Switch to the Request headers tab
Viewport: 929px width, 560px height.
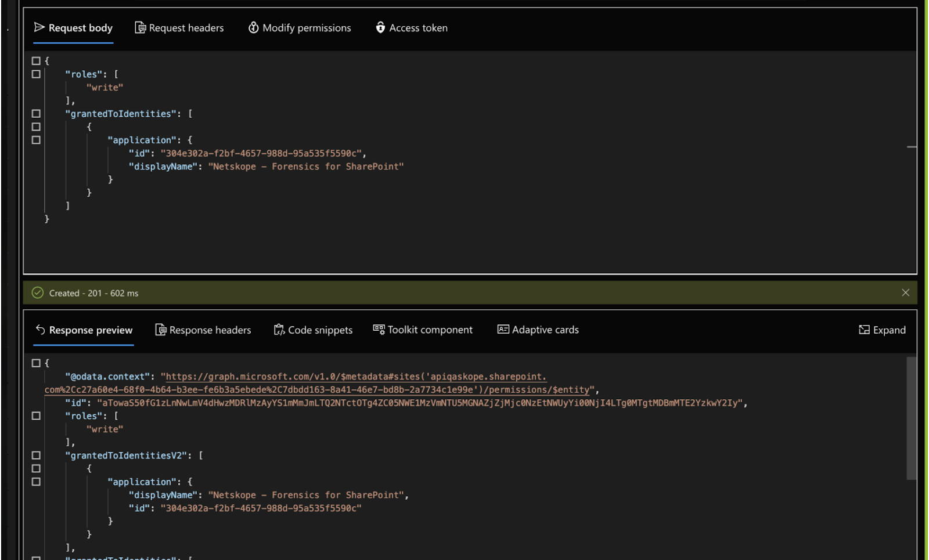179,28
